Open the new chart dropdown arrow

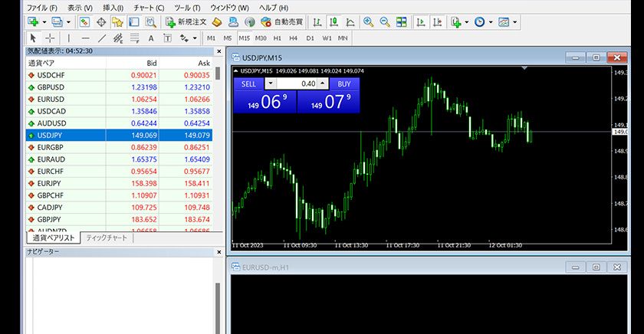44,22
